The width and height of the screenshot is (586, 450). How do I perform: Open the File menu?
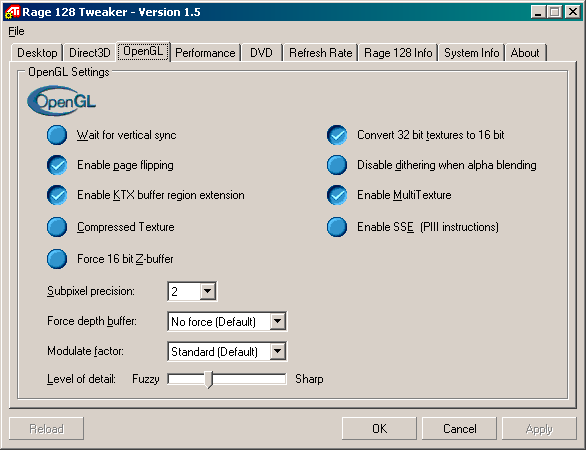[16, 31]
